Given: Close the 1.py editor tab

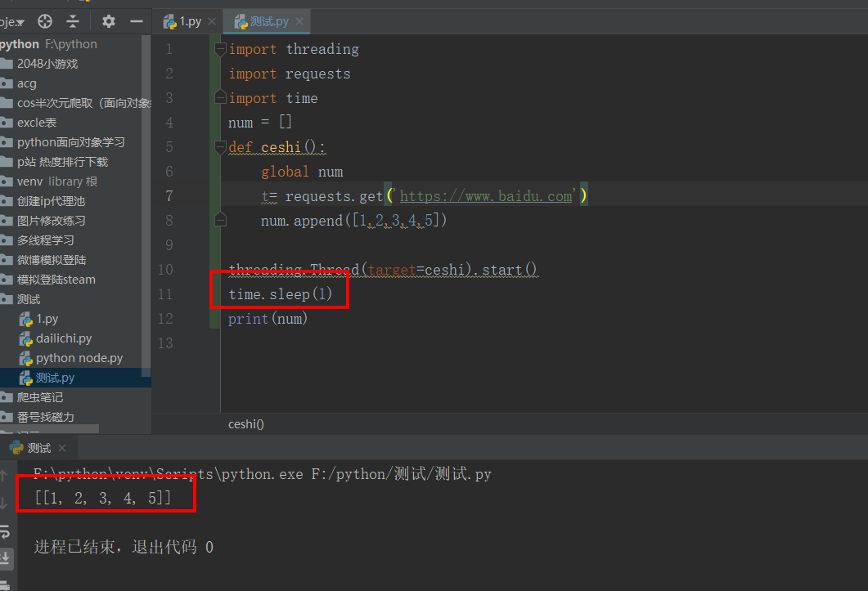Looking at the screenshot, I should [212, 22].
